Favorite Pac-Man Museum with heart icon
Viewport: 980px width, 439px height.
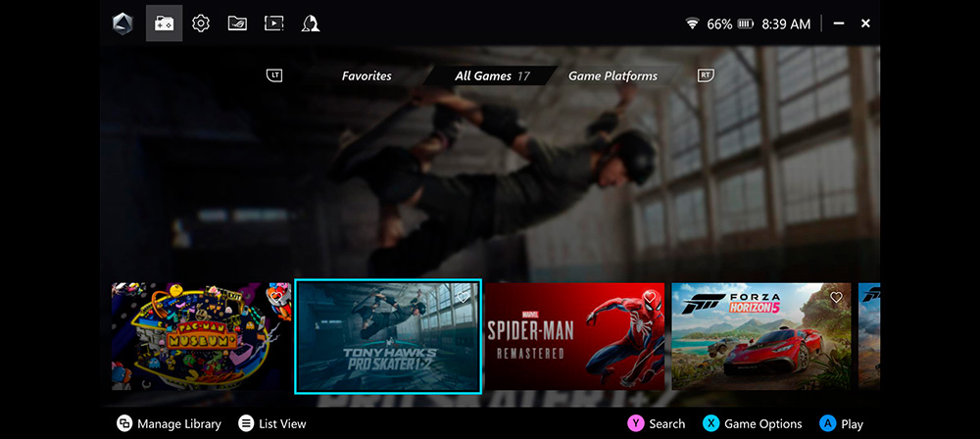275,296
